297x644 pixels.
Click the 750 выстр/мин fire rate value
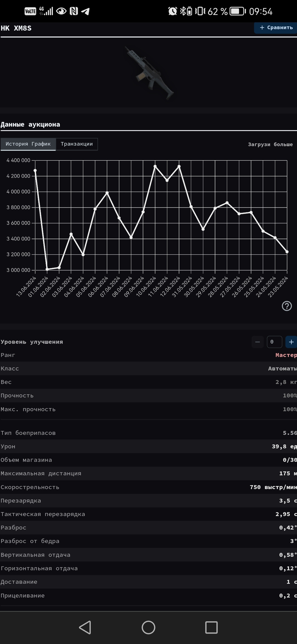point(273,487)
